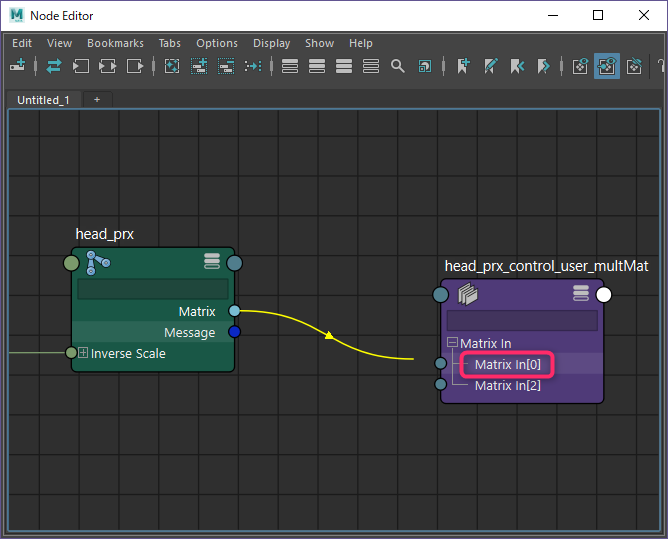This screenshot has height=539, width=668.
Task: Click the add bookmark toolbar icon
Action: 463,66
